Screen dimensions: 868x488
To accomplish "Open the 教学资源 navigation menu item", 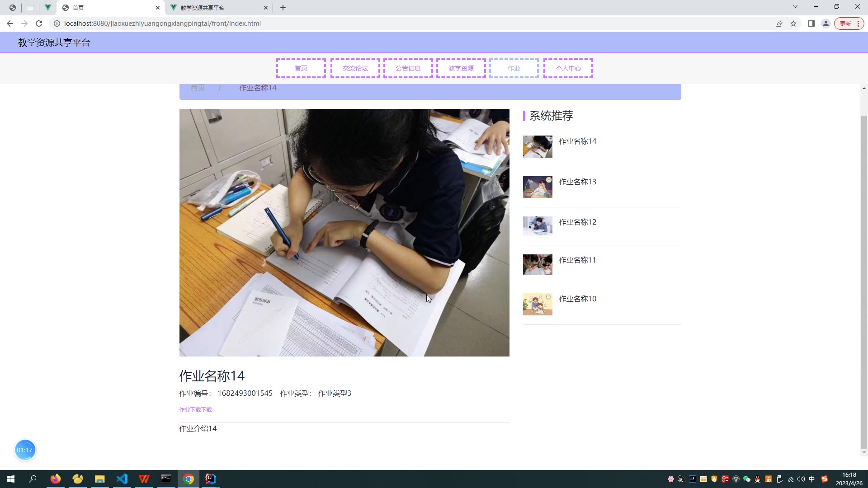I will coord(461,68).
